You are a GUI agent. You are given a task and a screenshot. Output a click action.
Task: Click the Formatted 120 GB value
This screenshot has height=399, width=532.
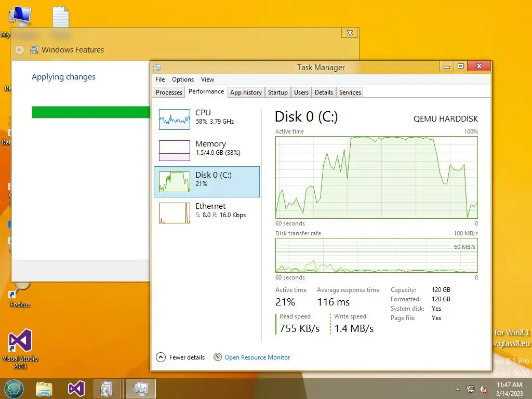(441, 299)
